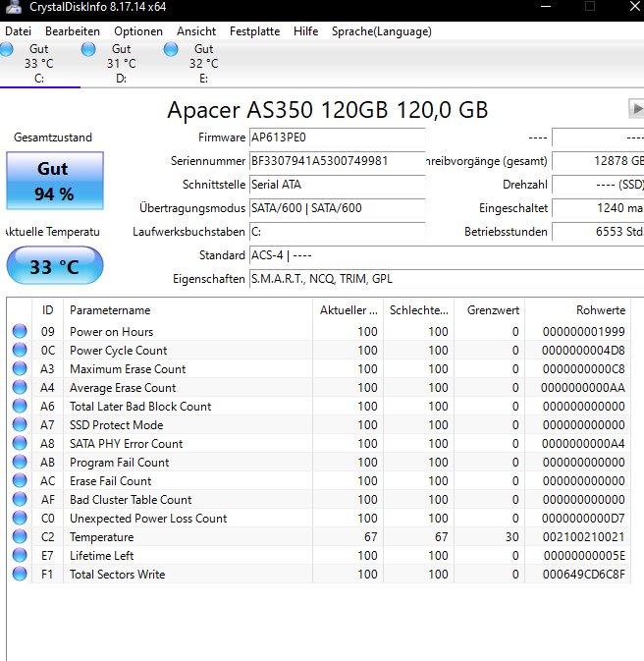This screenshot has width=644, height=661.
Task: Click the status orb for Program Fail Count
Action: 20,462
